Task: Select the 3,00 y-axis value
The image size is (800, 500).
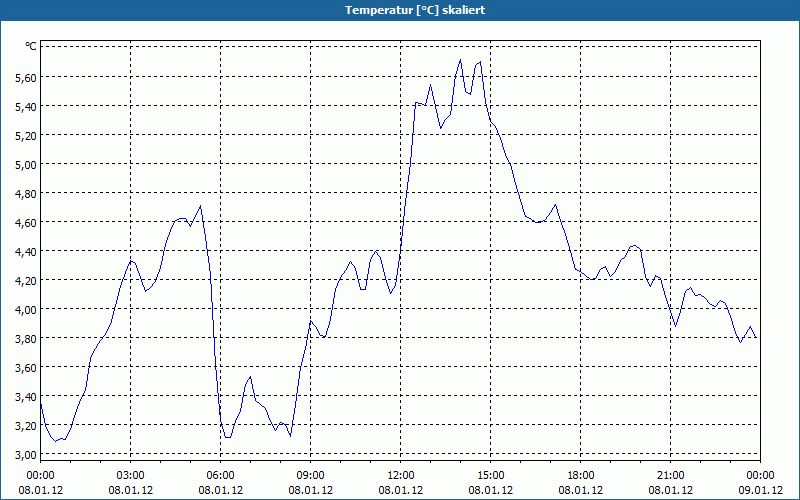Action: coord(26,455)
